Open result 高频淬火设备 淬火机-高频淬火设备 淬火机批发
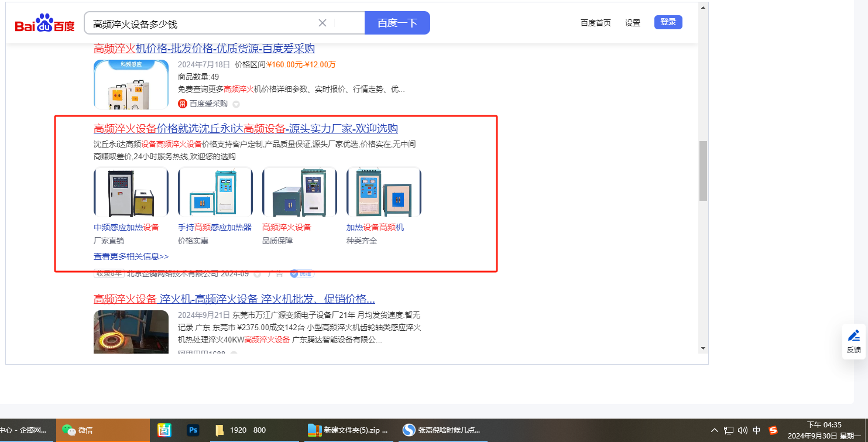 coord(234,299)
